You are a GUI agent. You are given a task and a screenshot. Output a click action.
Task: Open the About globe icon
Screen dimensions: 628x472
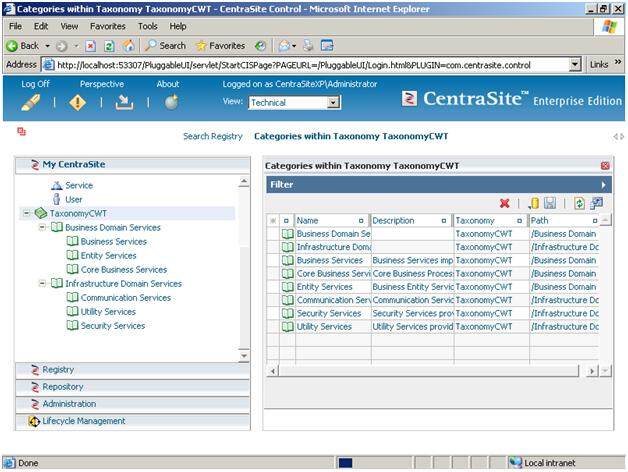coord(171,102)
